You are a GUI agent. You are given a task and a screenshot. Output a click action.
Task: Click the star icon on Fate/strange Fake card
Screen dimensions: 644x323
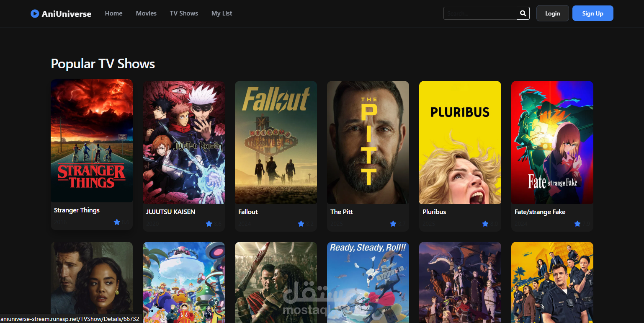point(577,224)
